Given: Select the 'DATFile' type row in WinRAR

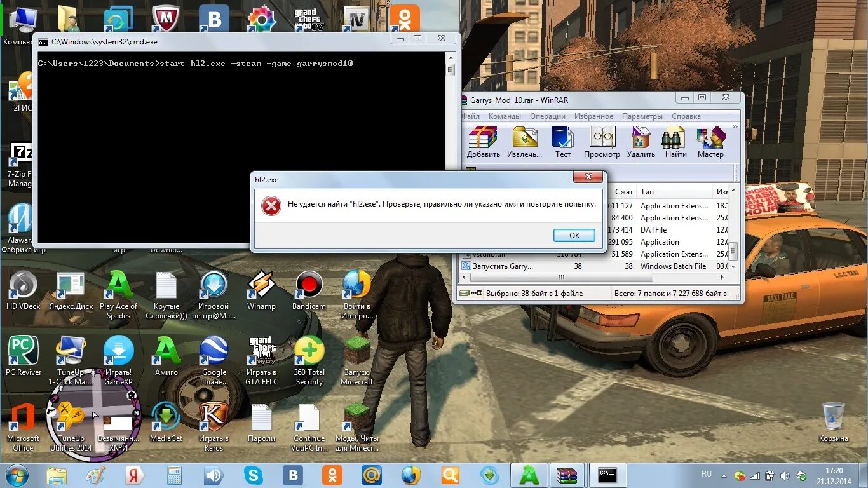Looking at the screenshot, I should click(653, 230).
